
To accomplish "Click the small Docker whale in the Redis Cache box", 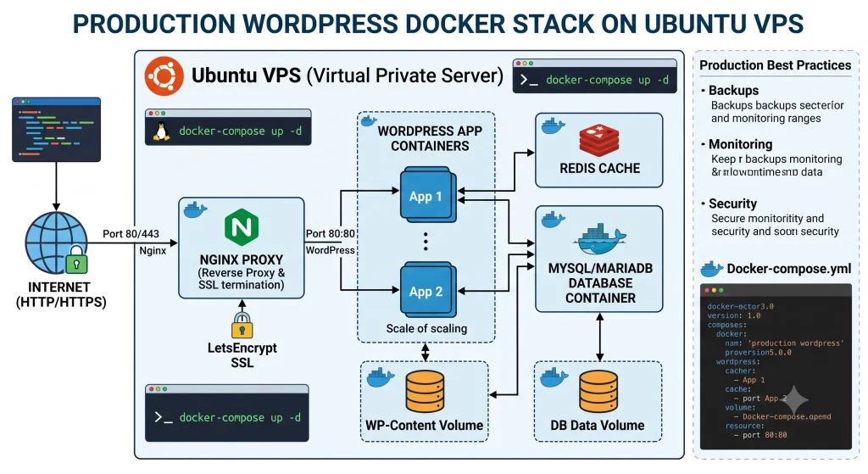I will [x=553, y=126].
